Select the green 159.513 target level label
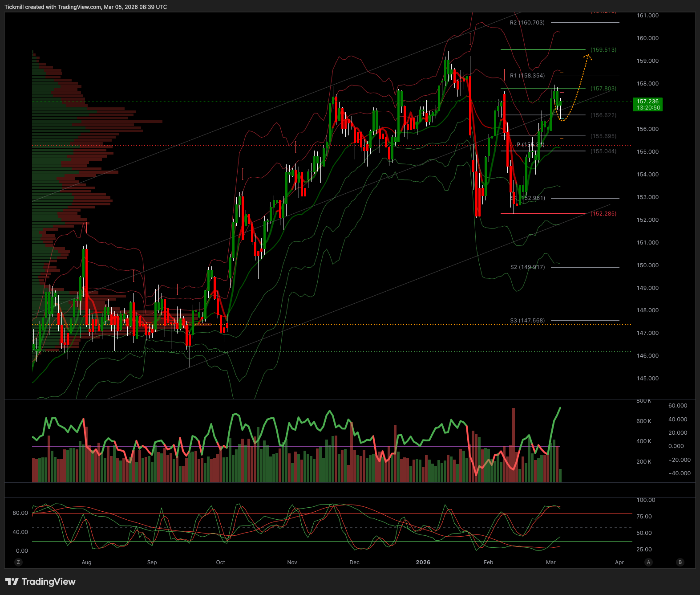 [603, 50]
